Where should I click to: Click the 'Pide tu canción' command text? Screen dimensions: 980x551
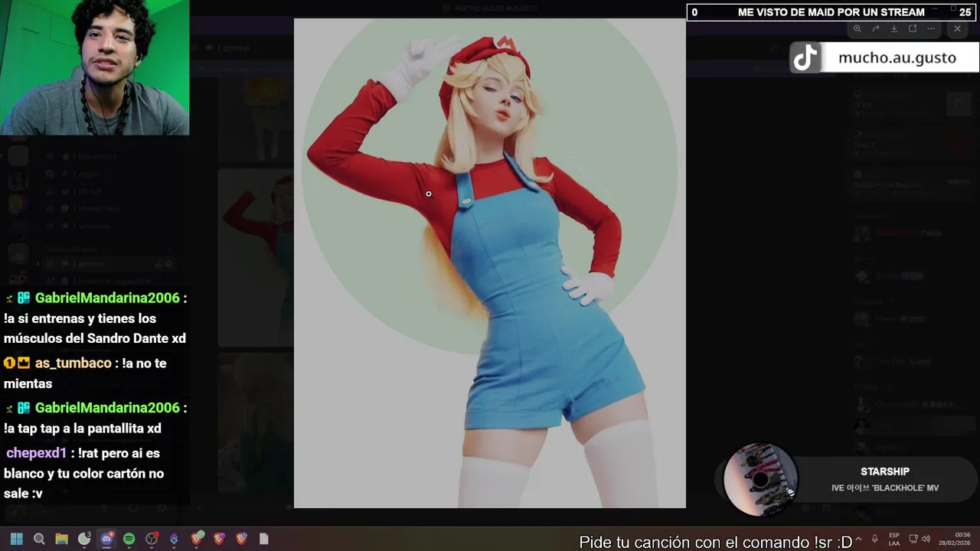coord(715,542)
